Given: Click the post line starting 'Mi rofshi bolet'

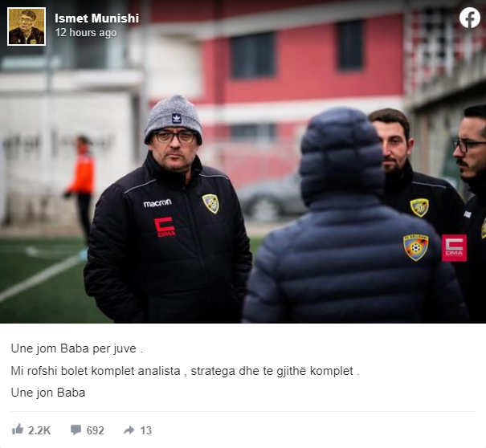Looking at the screenshot, I should (185, 371).
